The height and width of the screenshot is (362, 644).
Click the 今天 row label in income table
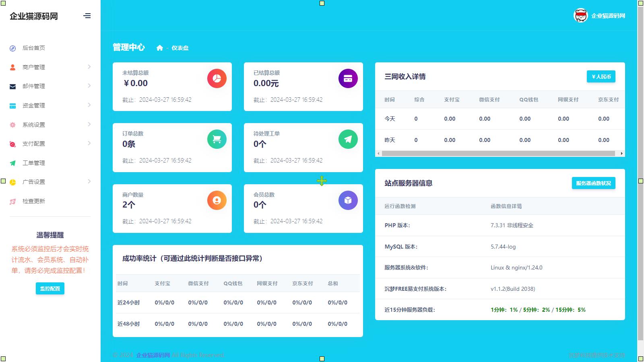click(390, 119)
